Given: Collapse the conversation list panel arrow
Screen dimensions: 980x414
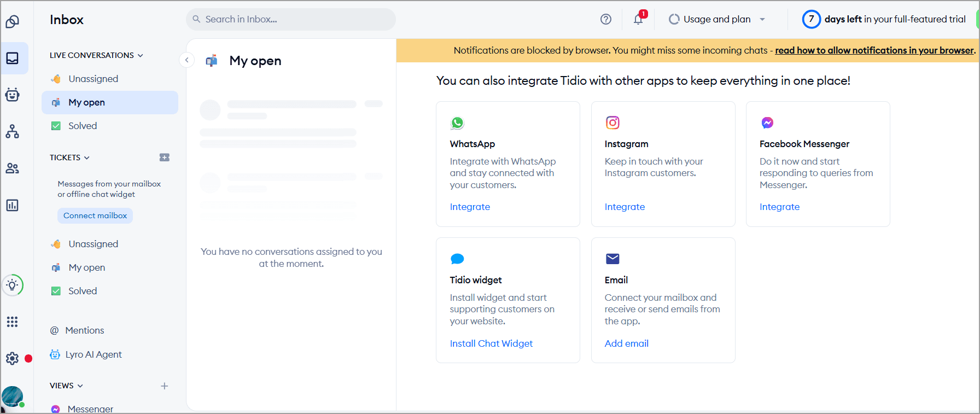Looking at the screenshot, I should click(x=187, y=60).
